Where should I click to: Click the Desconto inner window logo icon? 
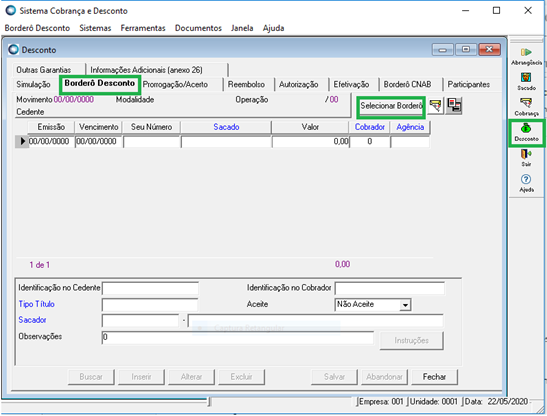(13, 50)
